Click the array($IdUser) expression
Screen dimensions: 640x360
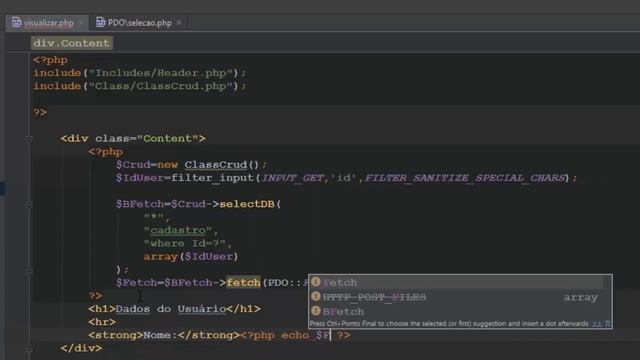click(x=191, y=256)
